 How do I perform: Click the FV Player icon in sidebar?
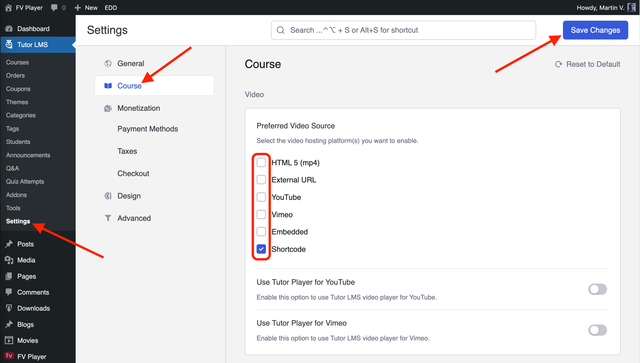tap(9, 356)
